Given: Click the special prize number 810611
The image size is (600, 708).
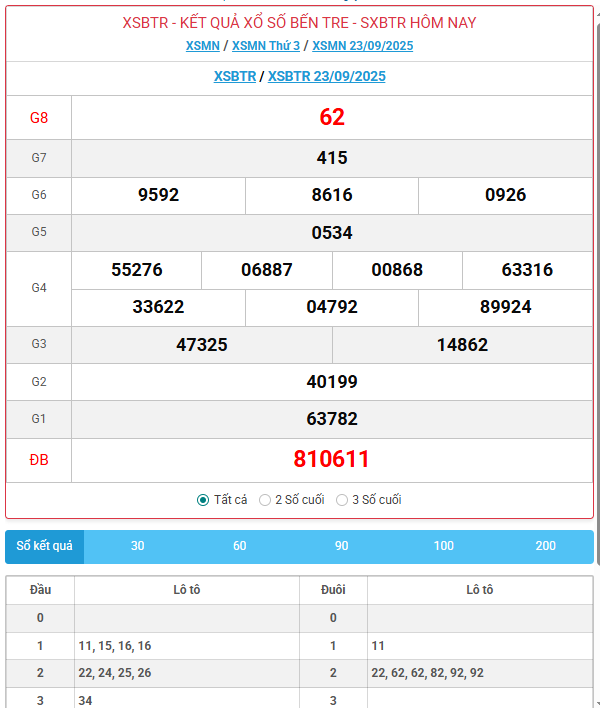Looking at the screenshot, I should tap(331, 459).
